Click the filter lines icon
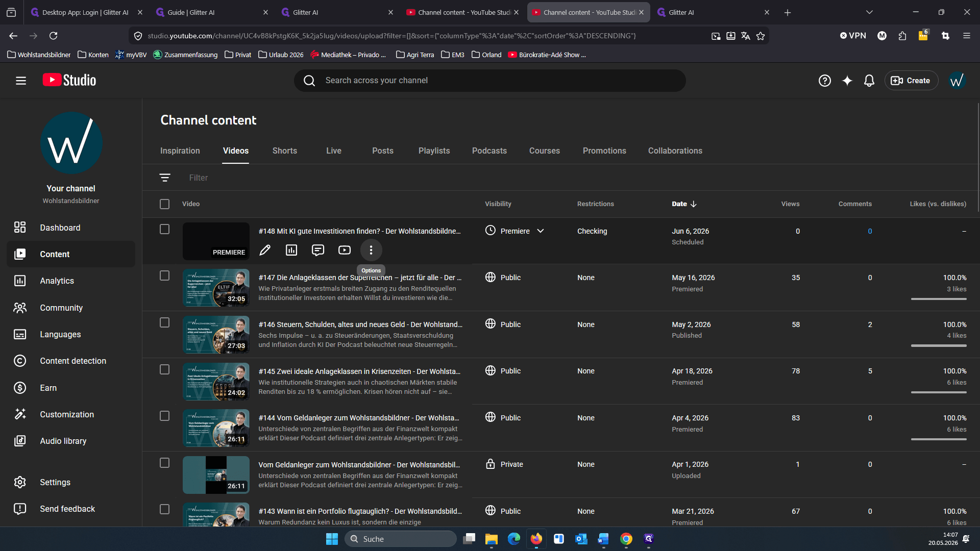Image resolution: width=980 pixels, height=551 pixels. pos(165,178)
